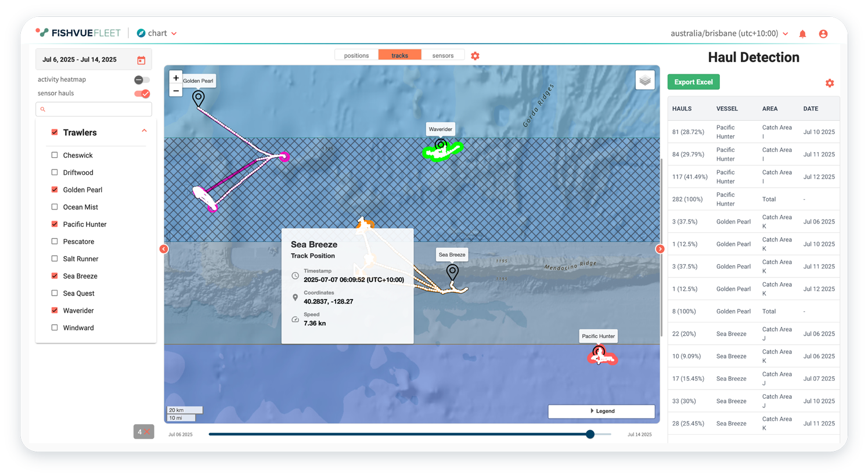Switch to the sensors tab
The width and height of the screenshot is (868, 476).
(442, 56)
